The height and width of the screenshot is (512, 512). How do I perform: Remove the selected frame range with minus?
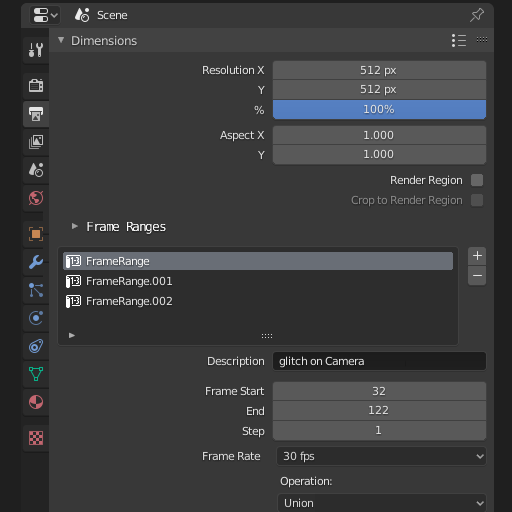coord(477,276)
